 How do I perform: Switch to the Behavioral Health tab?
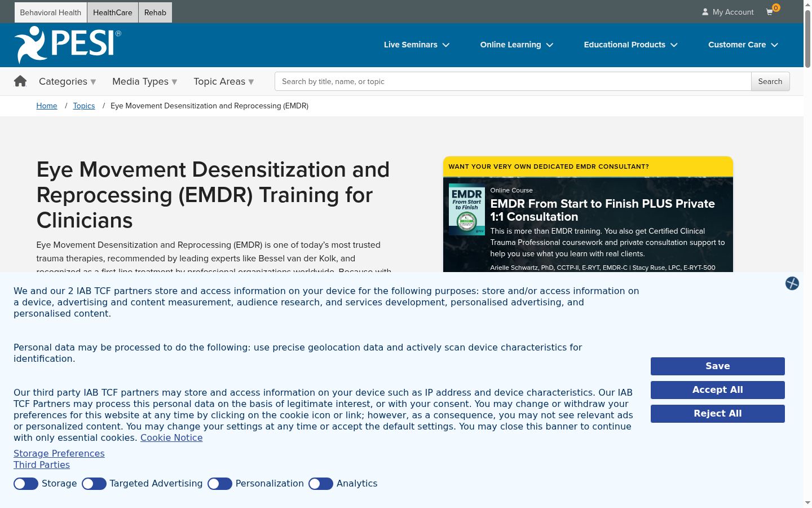51,12
